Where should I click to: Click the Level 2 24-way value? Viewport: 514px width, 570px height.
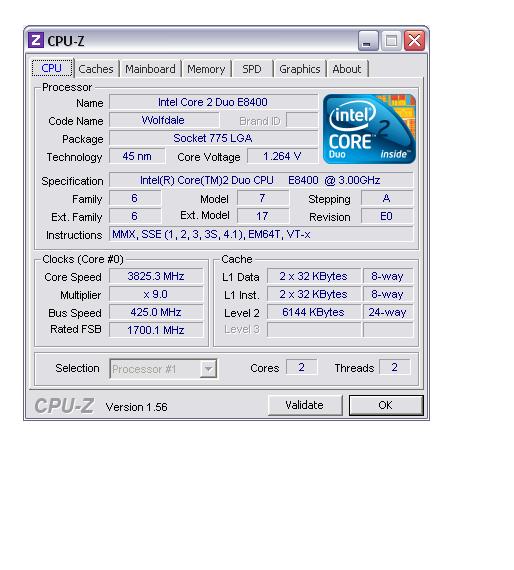[388, 312]
